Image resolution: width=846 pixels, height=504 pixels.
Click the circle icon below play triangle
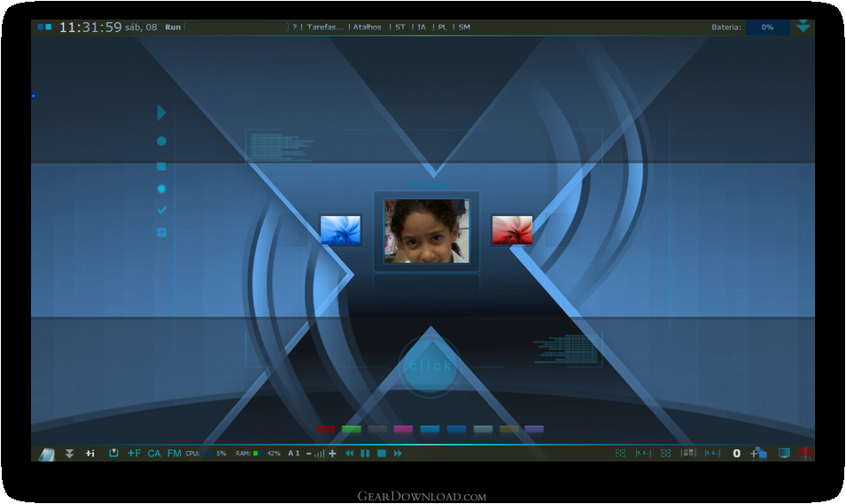pyautogui.click(x=161, y=141)
